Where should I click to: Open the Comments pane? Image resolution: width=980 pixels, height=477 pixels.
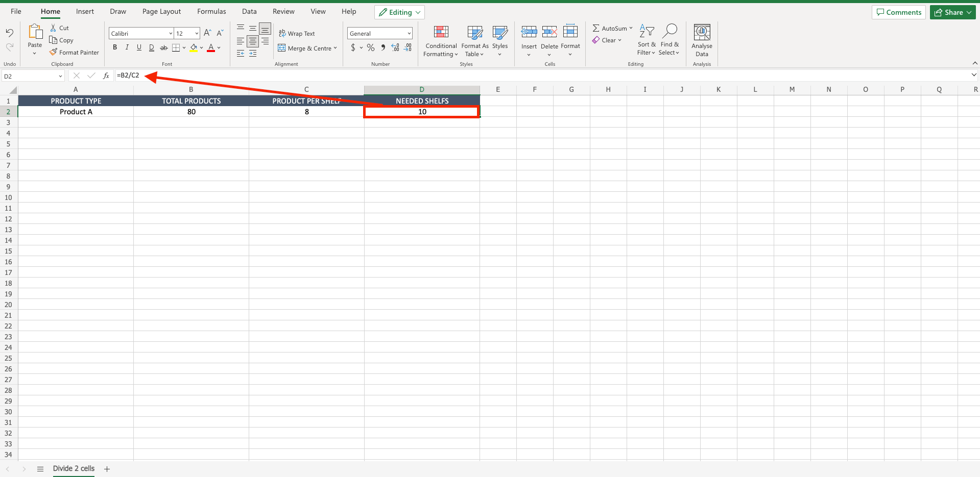(898, 12)
